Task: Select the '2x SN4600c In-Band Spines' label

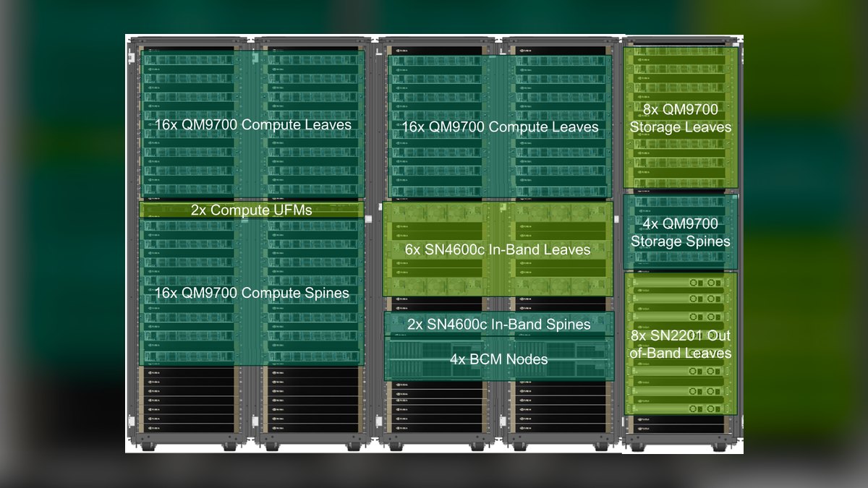Action: point(499,325)
